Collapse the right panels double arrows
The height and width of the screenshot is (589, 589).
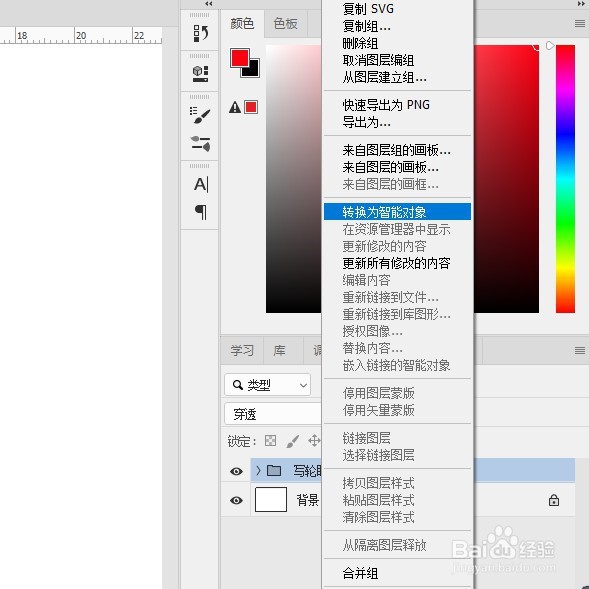581,4
